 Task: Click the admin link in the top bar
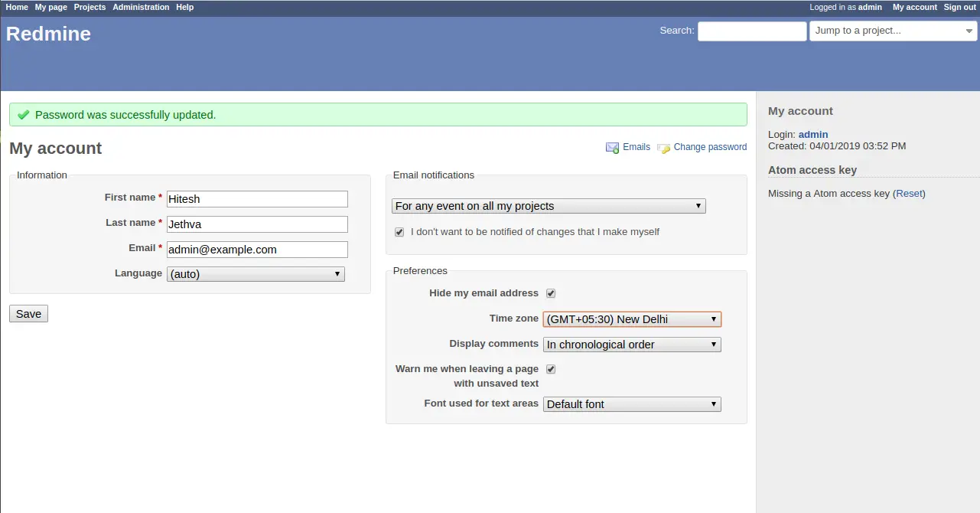click(x=870, y=7)
